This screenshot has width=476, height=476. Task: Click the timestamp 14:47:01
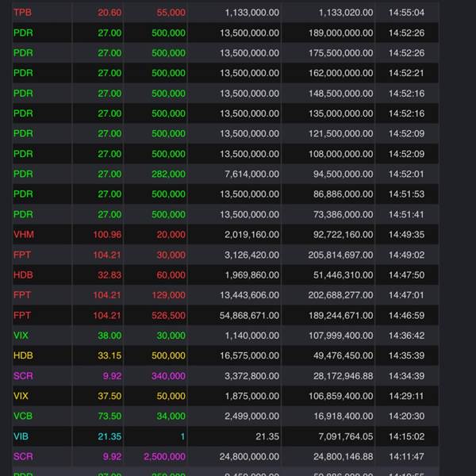click(406, 295)
